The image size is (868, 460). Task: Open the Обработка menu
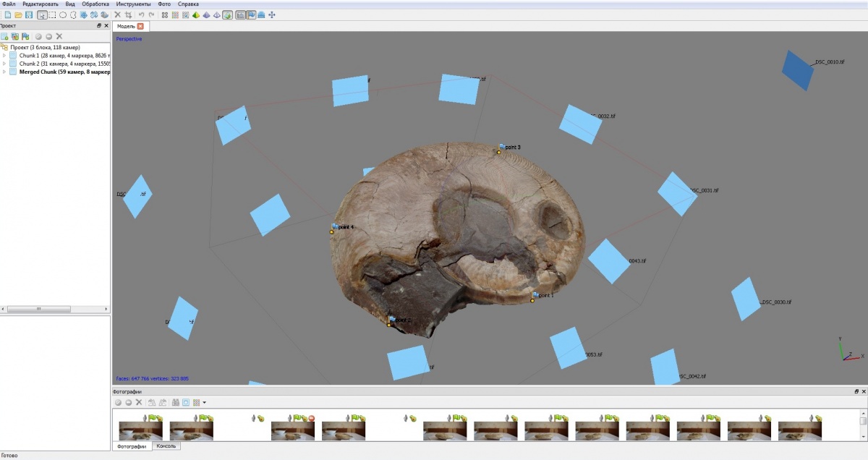pos(95,4)
